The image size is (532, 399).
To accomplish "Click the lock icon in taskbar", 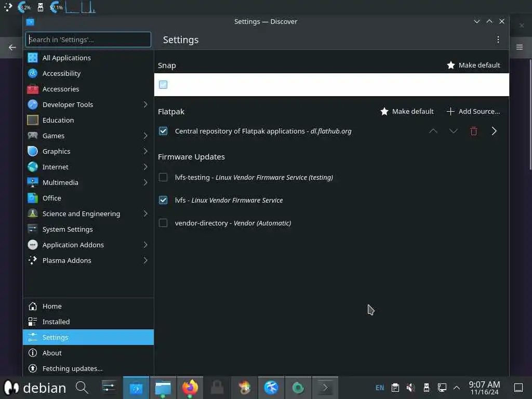I will point(217,388).
